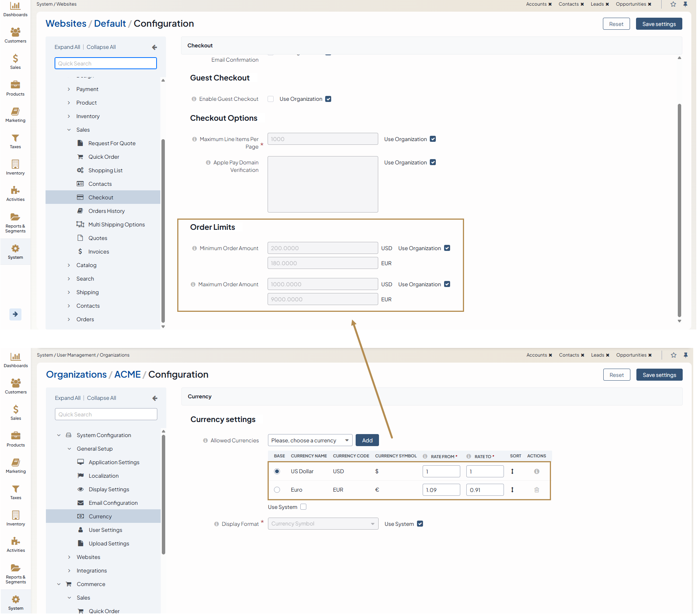Collapse the System Configuration node
Image resolution: width=700 pixels, height=615 pixels.
(59, 435)
